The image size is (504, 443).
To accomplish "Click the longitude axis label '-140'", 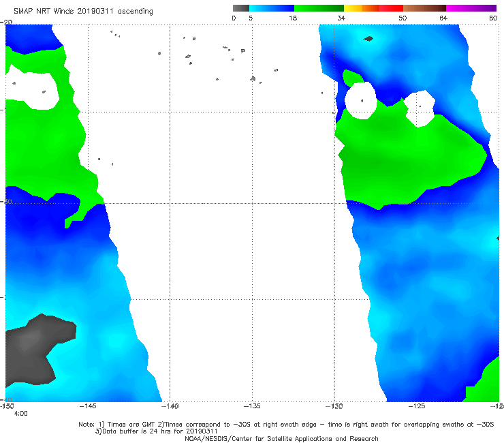I will [x=170, y=406].
